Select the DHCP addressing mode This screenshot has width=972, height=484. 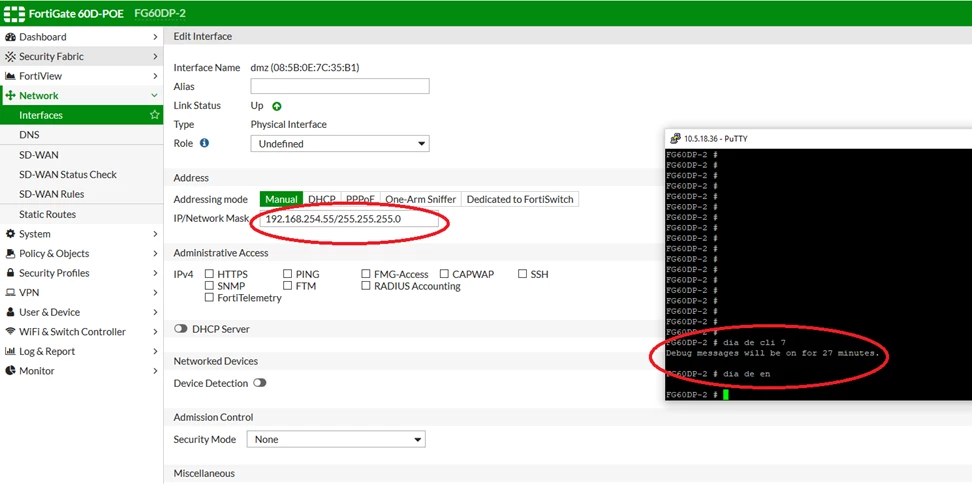coord(322,200)
